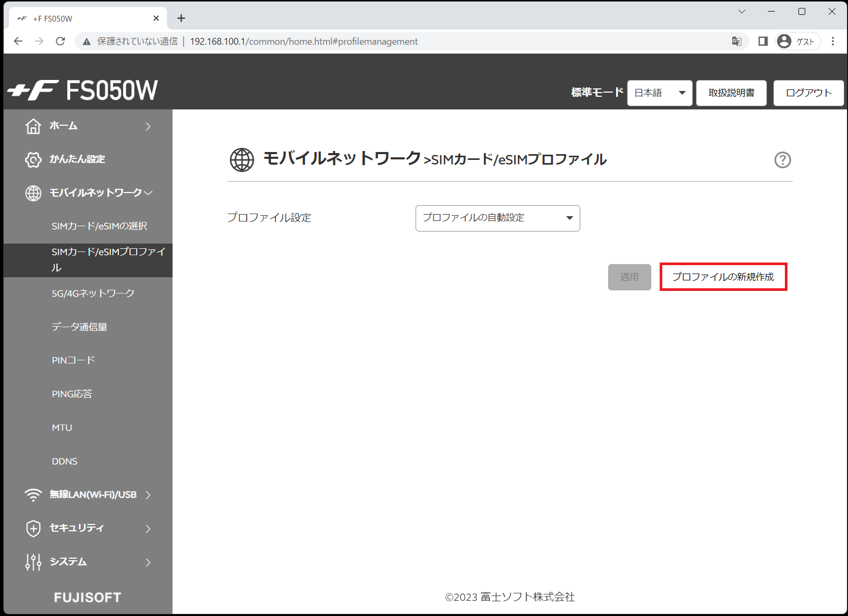Click the not-secure warning icon in the address bar

pyautogui.click(x=87, y=42)
